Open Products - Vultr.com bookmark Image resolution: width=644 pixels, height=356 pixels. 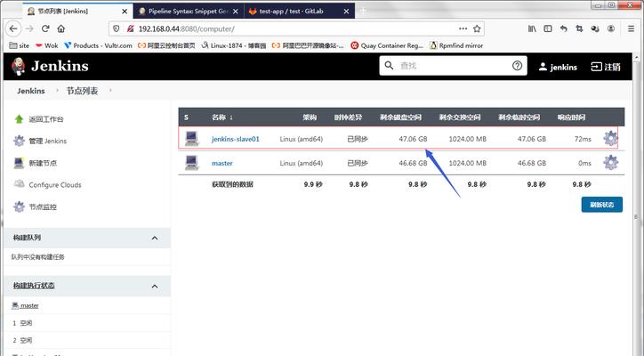coord(98,45)
